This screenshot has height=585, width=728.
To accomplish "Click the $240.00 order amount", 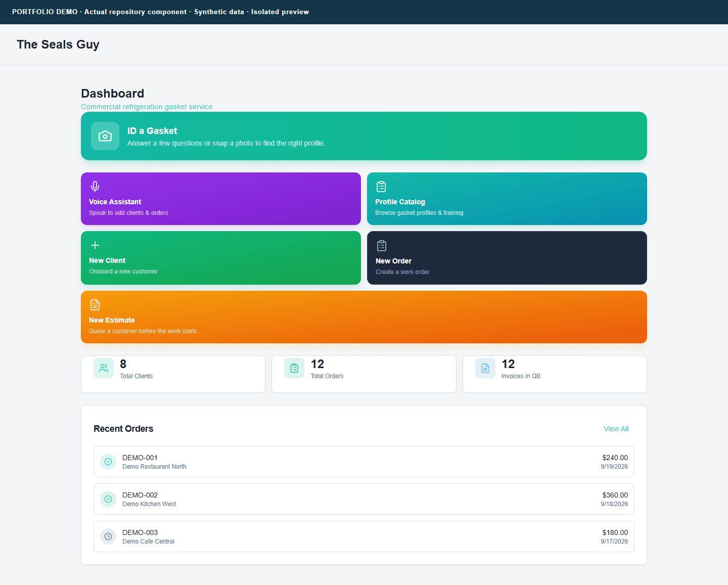I will point(615,458).
